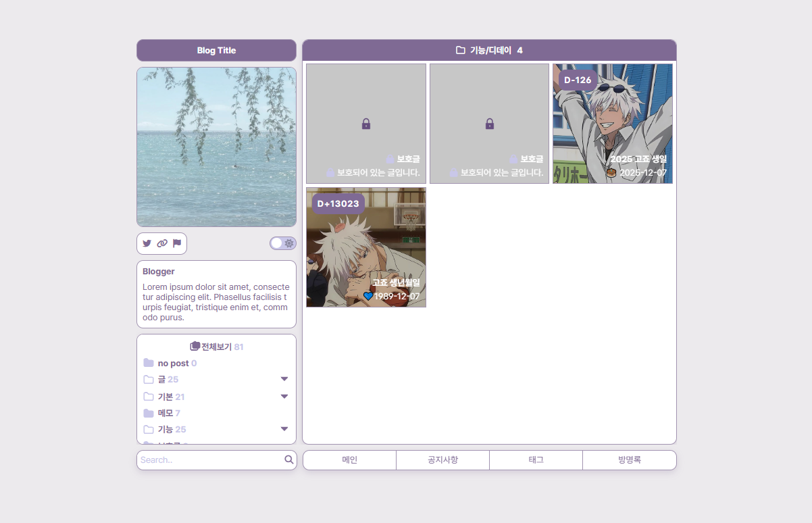812x523 pixels.
Task: Open the 기본 21 category
Action: tap(171, 397)
